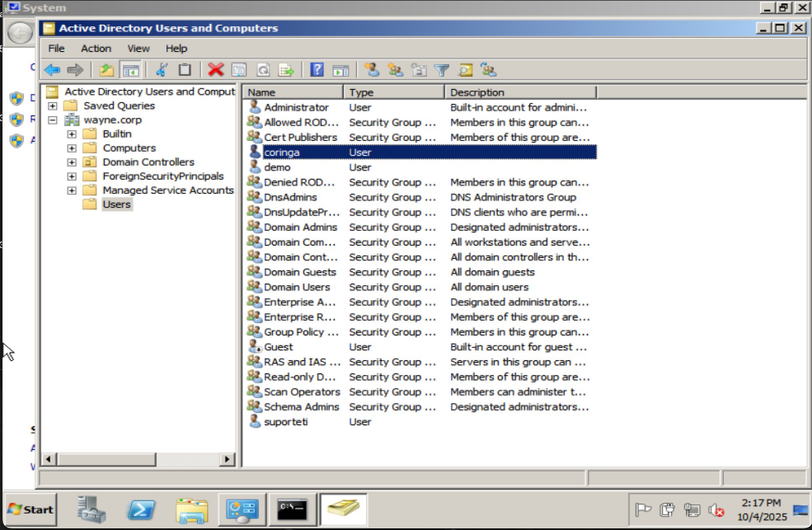Image resolution: width=812 pixels, height=530 pixels.
Task: Select the Schema Admins group row
Action: tap(421, 407)
